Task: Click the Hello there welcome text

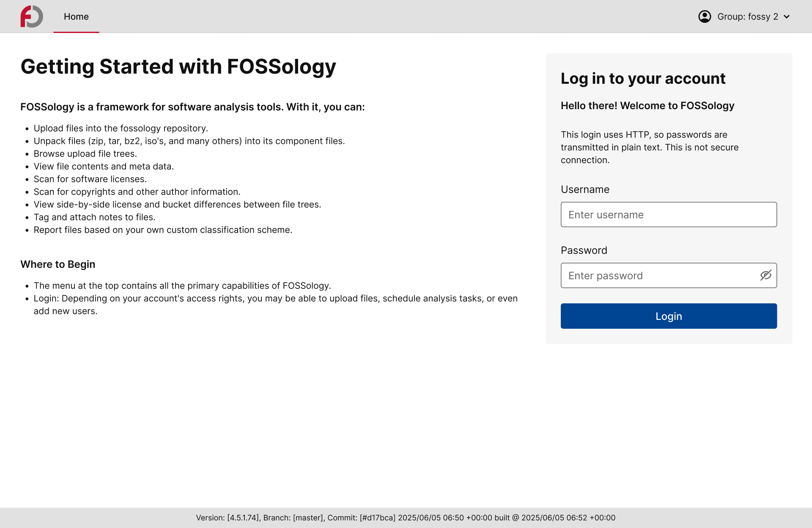Action: point(647,106)
